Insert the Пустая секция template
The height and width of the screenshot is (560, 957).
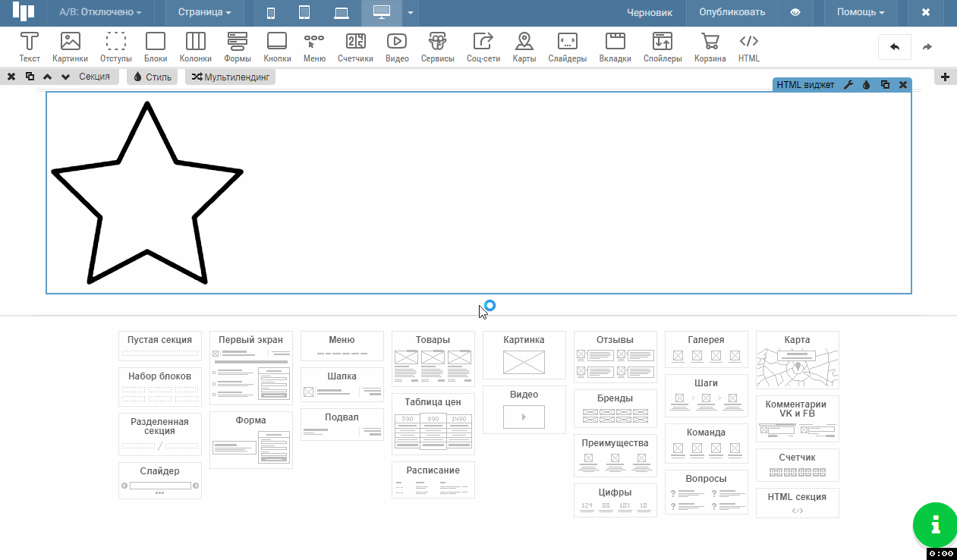coord(159,346)
